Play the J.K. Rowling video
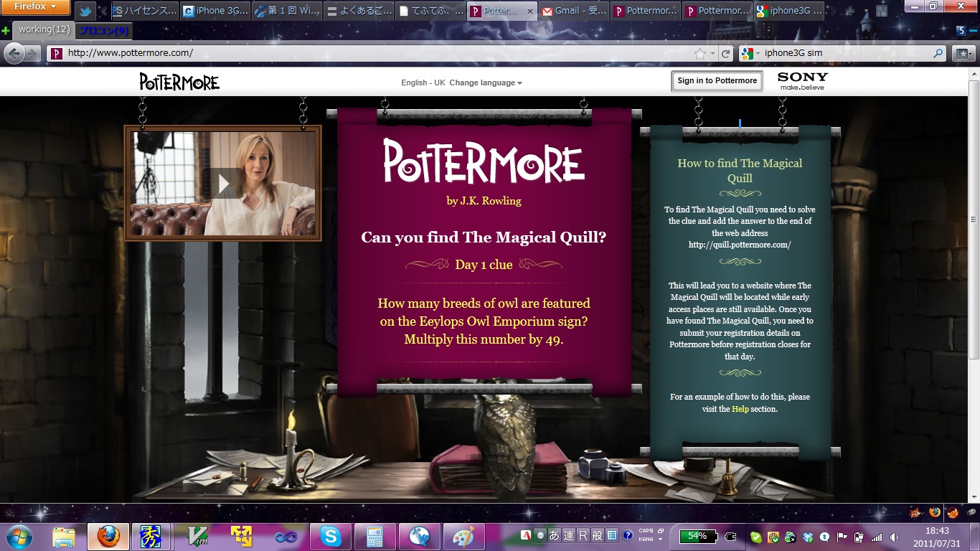The width and height of the screenshot is (980, 551). (x=223, y=184)
